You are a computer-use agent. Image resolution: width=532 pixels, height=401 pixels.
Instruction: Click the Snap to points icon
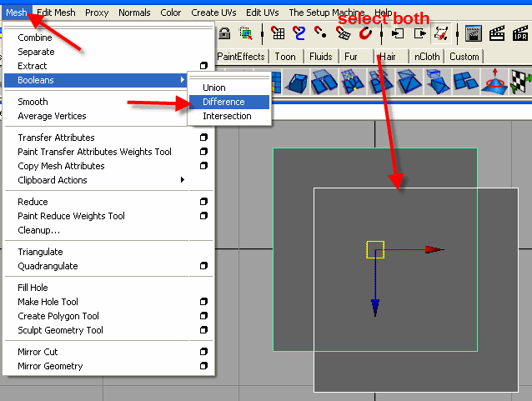321,33
